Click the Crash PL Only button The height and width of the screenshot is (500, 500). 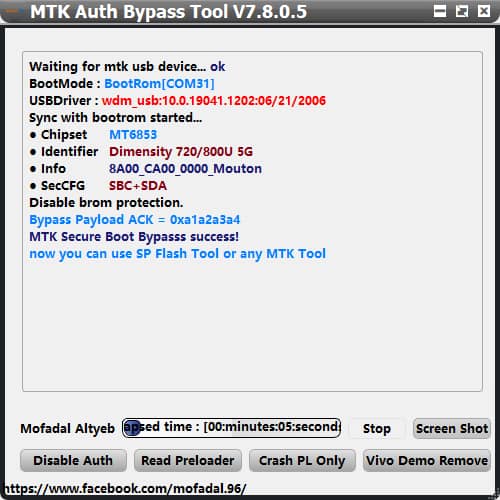tap(302, 460)
